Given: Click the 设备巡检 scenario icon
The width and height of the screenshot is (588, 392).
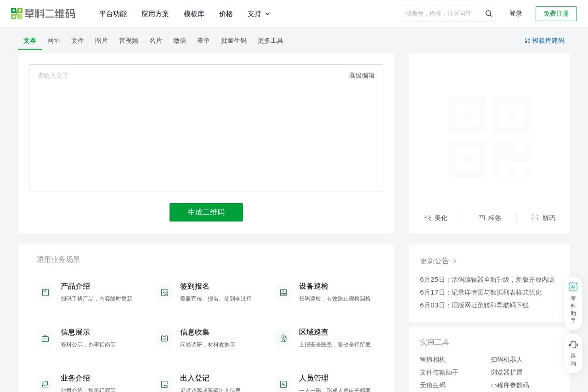Looking at the screenshot, I should 283,292.
